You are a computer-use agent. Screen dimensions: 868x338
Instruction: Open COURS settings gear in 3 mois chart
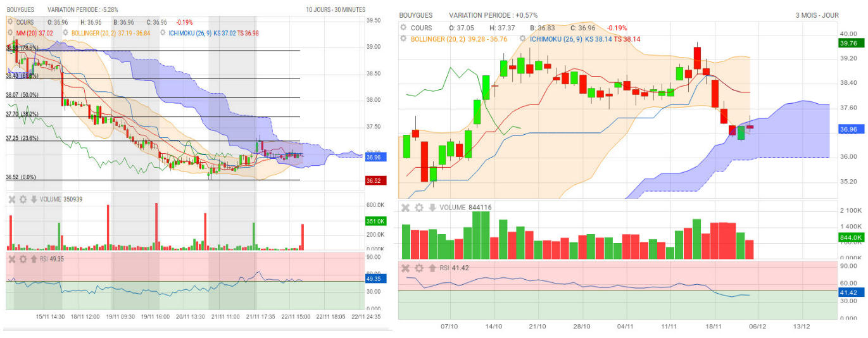pyautogui.click(x=403, y=28)
